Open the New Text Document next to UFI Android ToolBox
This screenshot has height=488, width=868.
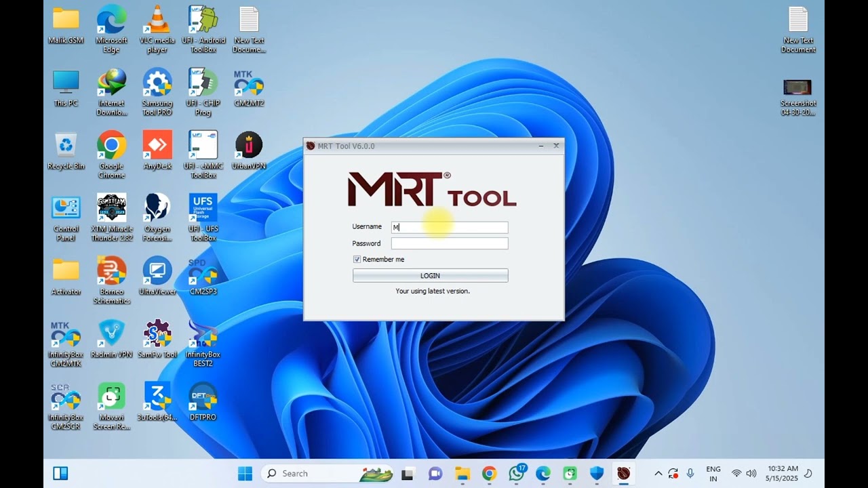[x=249, y=29]
